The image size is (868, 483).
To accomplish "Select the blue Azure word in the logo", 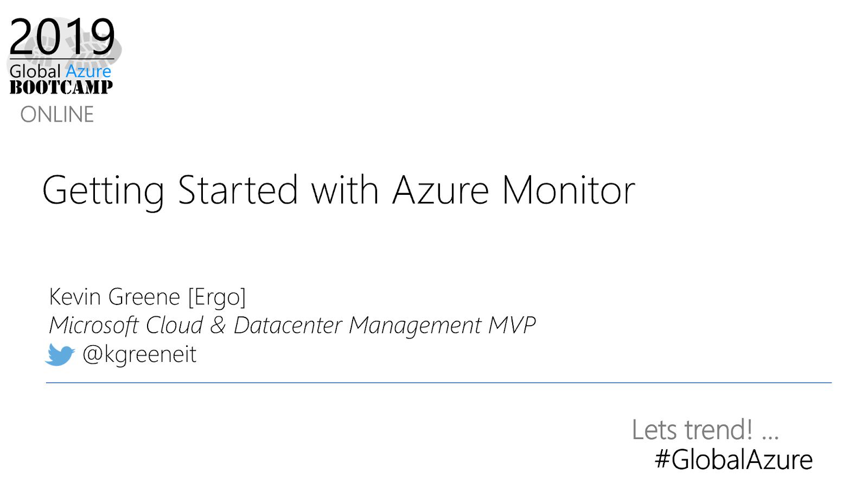I will 88,71.
